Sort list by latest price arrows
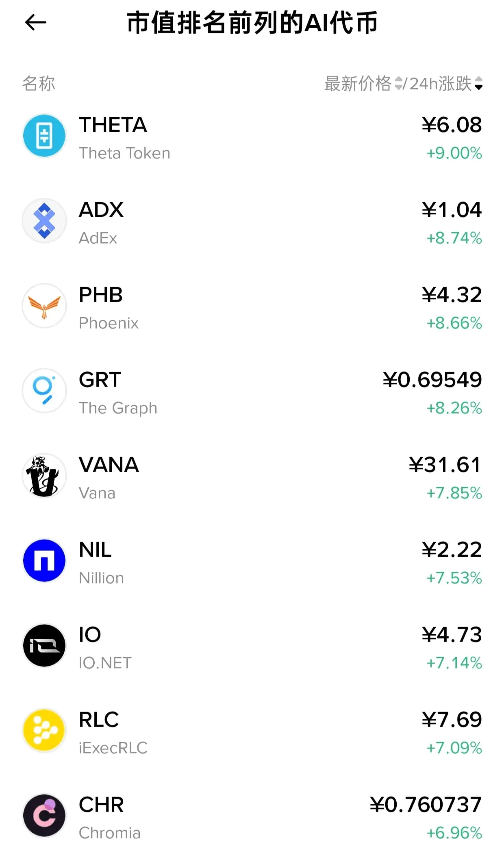This screenshot has width=504, height=849. pos(399,83)
